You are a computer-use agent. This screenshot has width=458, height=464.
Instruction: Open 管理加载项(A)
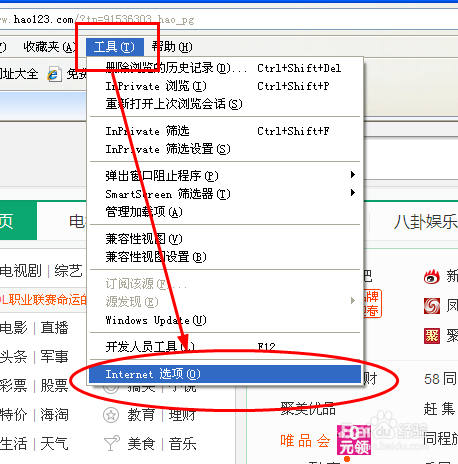coord(225,212)
